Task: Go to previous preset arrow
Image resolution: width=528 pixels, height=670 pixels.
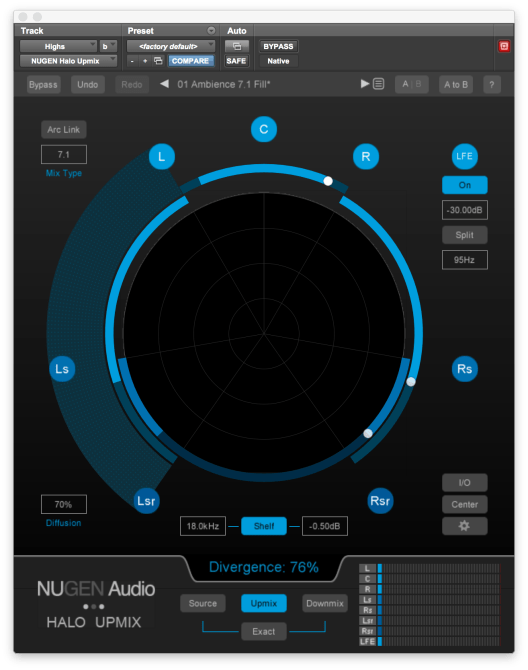Action: point(164,84)
